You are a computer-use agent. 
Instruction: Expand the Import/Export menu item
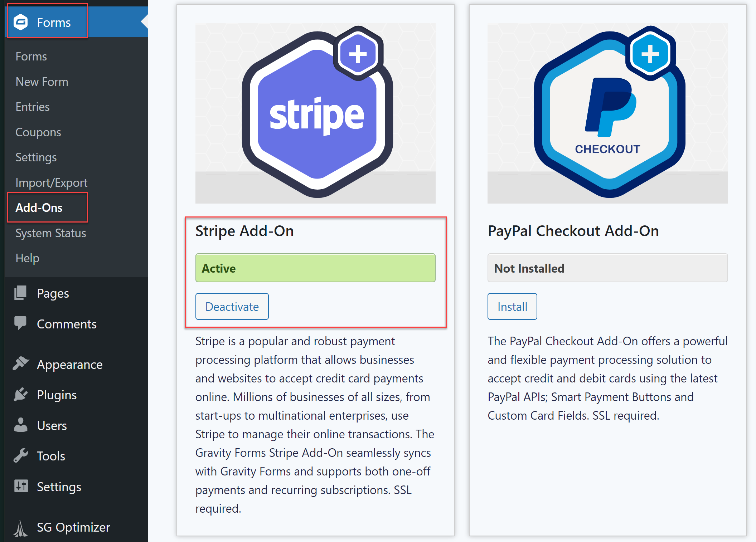pyautogui.click(x=51, y=182)
